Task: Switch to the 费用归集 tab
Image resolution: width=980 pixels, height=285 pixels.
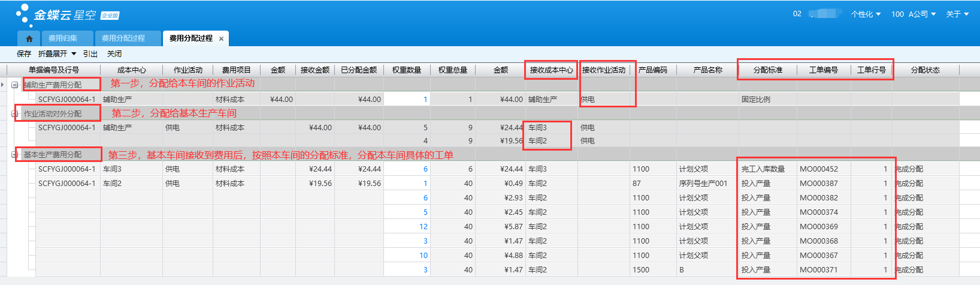Action: (x=63, y=38)
